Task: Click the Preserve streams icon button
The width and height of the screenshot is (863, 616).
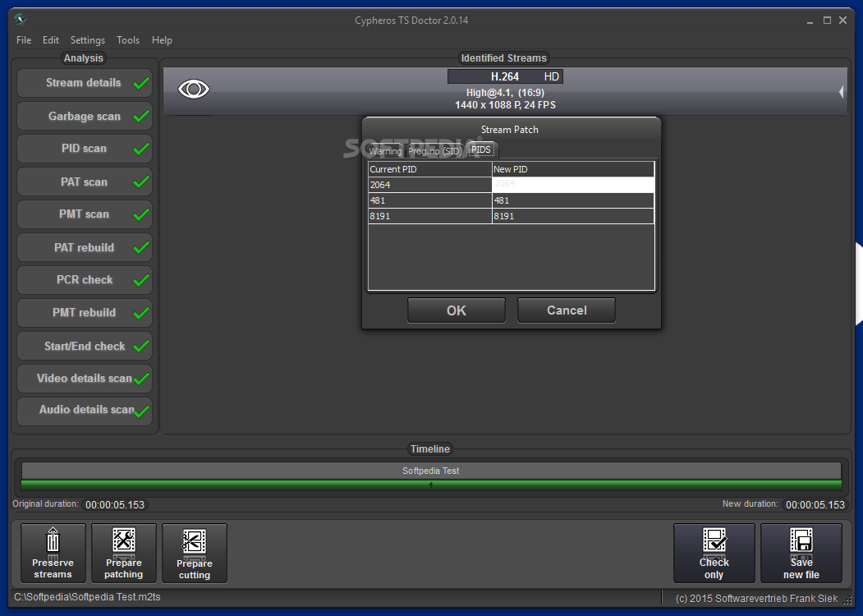Action: pos(53,553)
